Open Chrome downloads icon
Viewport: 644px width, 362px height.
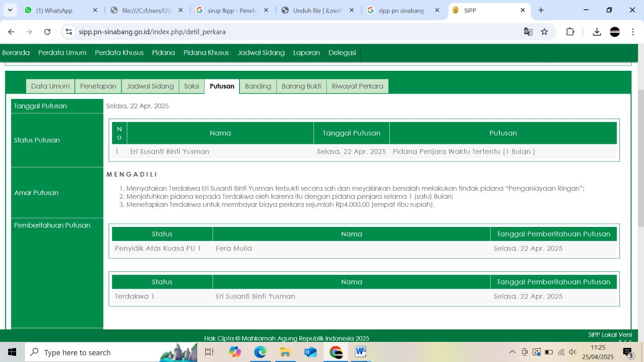click(597, 32)
